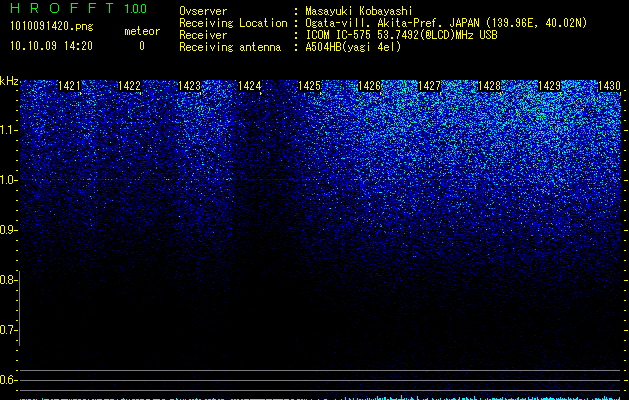Click the 1422 time marker
Viewport: 629px width, 400px height.
click(129, 85)
